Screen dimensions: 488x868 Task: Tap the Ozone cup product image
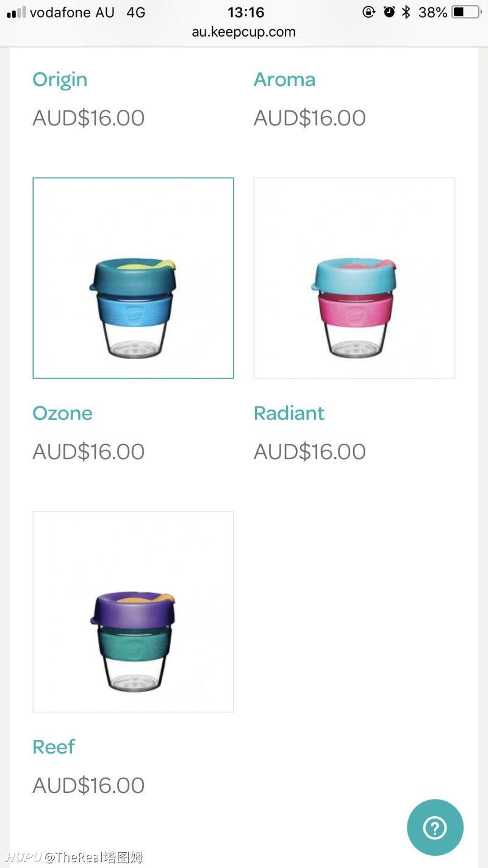click(133, 278)
